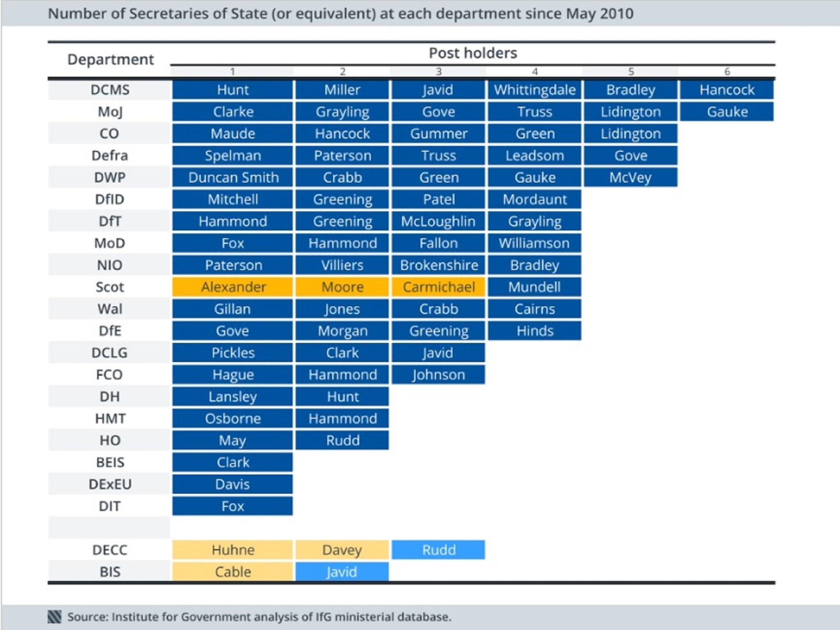The height and width of the screenshot is (630, 840).
Task: Click the Post holders column header
Action: [x=472, y=53]
